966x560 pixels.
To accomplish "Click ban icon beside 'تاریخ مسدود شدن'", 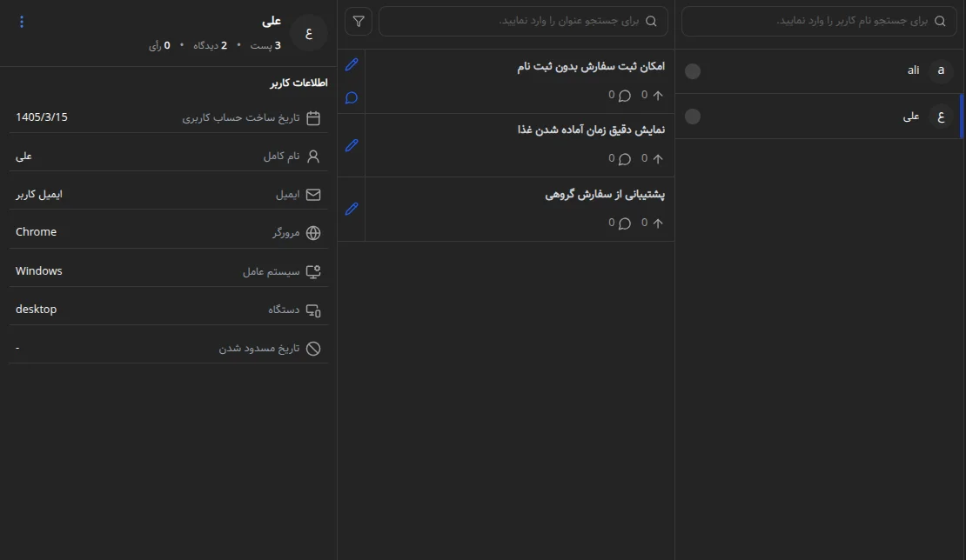I will coord(313,349).
